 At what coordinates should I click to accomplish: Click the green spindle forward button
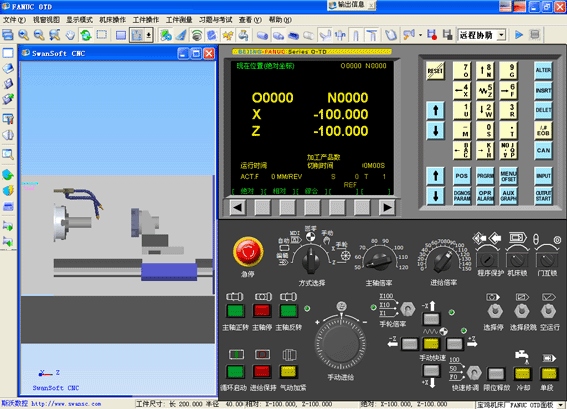235,311
